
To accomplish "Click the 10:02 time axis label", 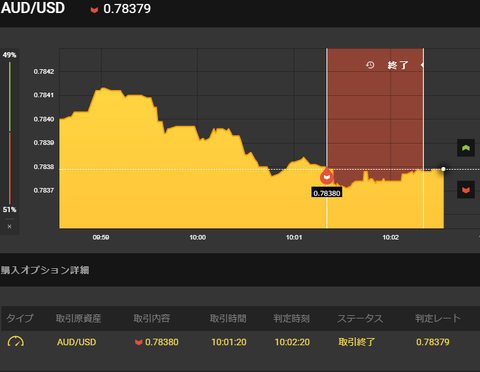I will [x=391, y=237].
